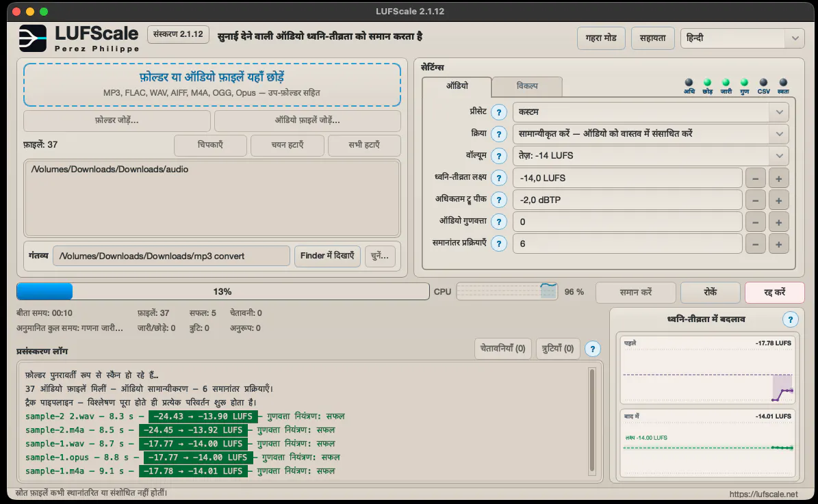The height and width of the screenshot is (504, 818).
Task: Increase the ध्वनि-तीव्रता लक्ष्य value
Action: 778,178
